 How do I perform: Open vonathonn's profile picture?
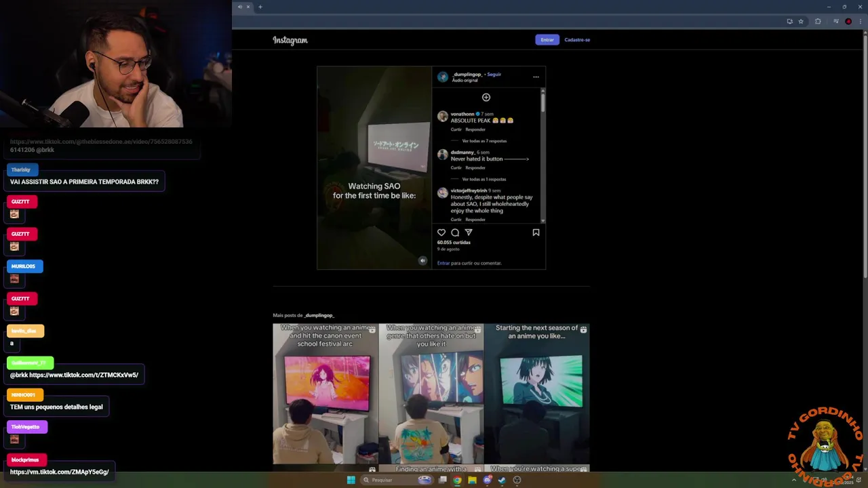click(x=443, y=117)
